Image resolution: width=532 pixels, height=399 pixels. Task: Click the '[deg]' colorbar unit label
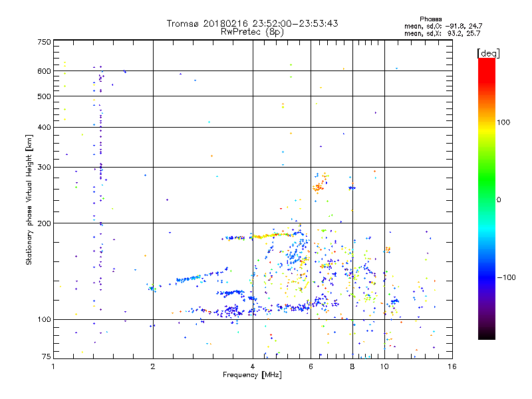pos(488,53)
